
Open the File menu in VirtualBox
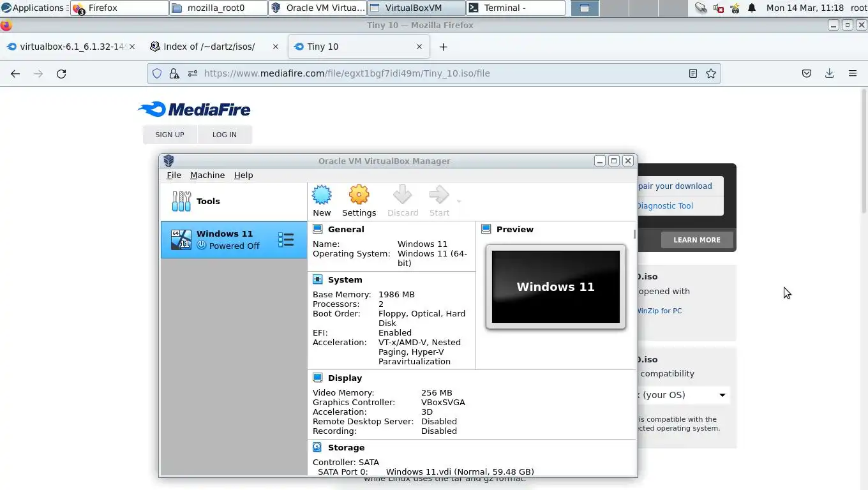[x=174, y=175]
